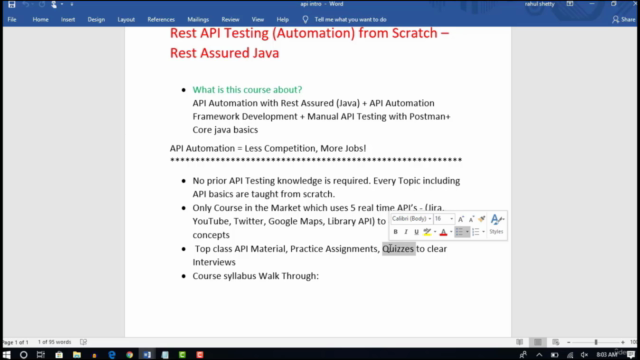Open Microsoft Store from the taskbar
640x360 pixels.
coord(59,355)
